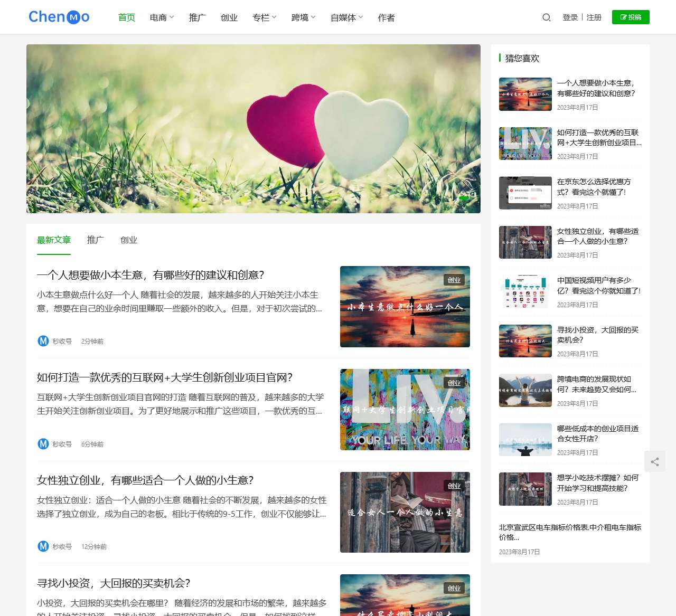Open the article 一个人想要做小本生意 by its title
The width and height of the screenshot is (676, 616).
(150, 275)
